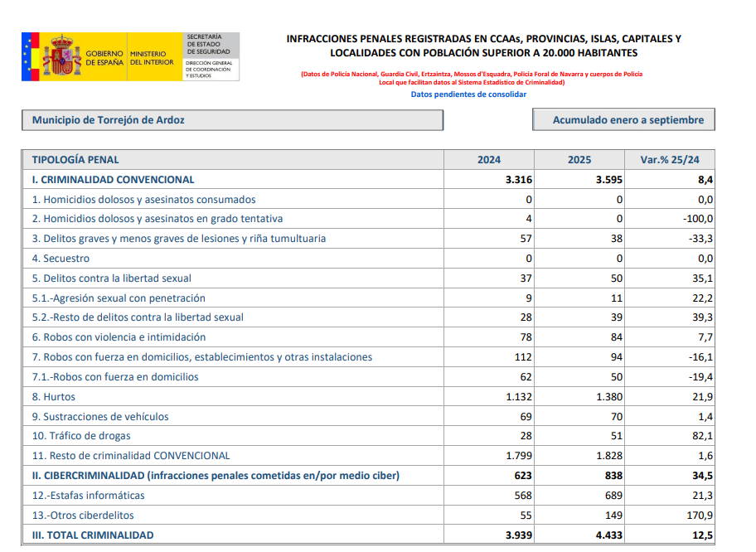Click the Gobierno de España logo text
756x552 pixels.
tap(104, 57)
